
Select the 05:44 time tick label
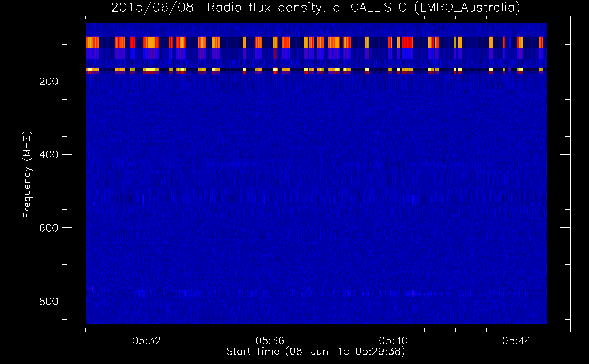517,341
